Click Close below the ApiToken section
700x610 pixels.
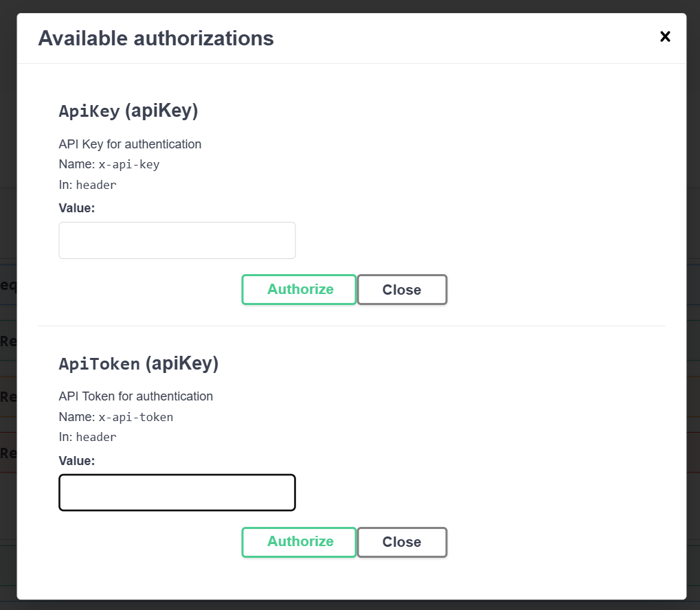tap(401, 542)
